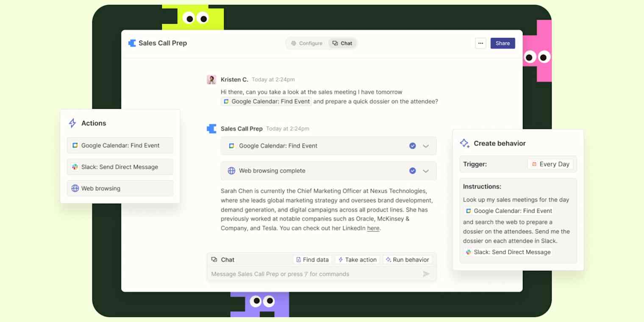The width and height of the screenshot is (644, 322).
Task: Expand the Web browsing complete chevron
Action: (426, 171)
